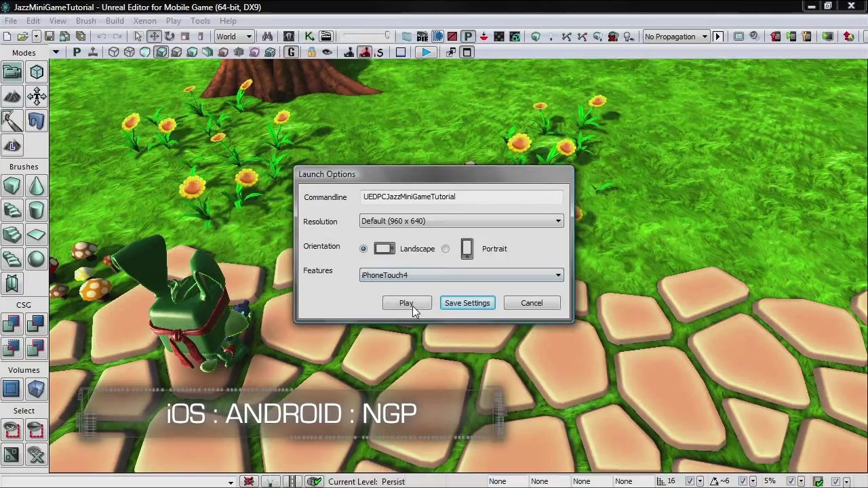This screenshot has width=868, height=488.
Task: Open Unreal Kismet with the green K icon
Action: point(310,37)
